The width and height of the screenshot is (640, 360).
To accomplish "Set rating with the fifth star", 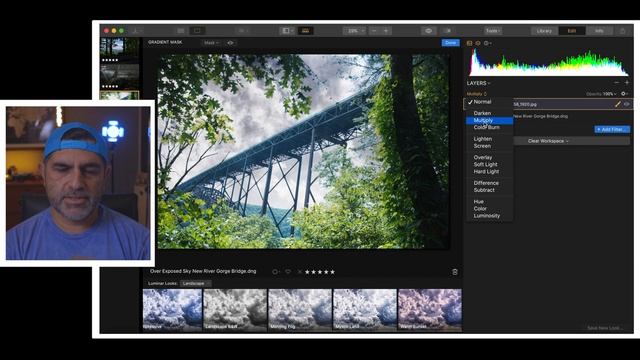I will tap(332, 272).
